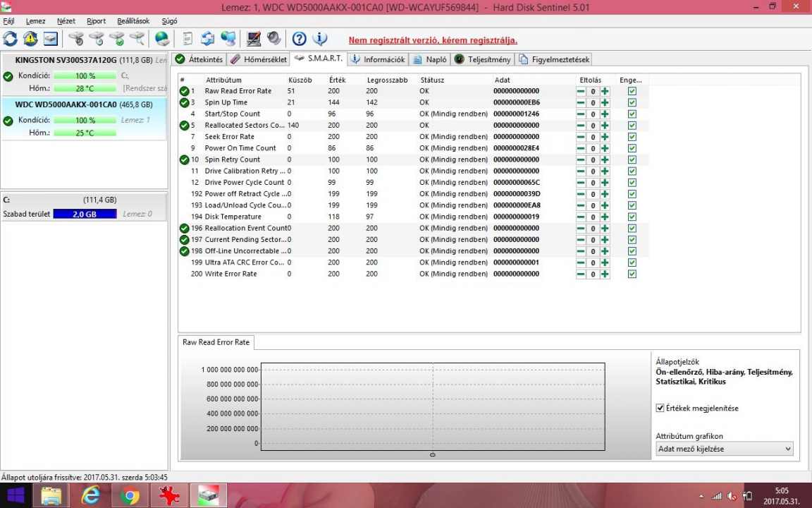Increase offset for Disk Temperature row
This screenshot has height=508, width=812.
(x=604, y=217)
